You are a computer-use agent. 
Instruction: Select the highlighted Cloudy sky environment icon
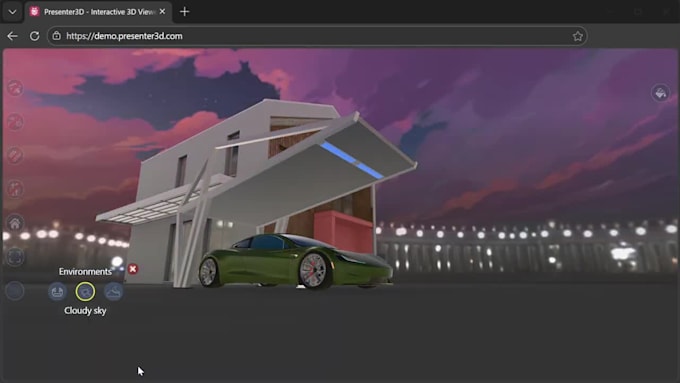pyautogui.click(x=85, y=291)
